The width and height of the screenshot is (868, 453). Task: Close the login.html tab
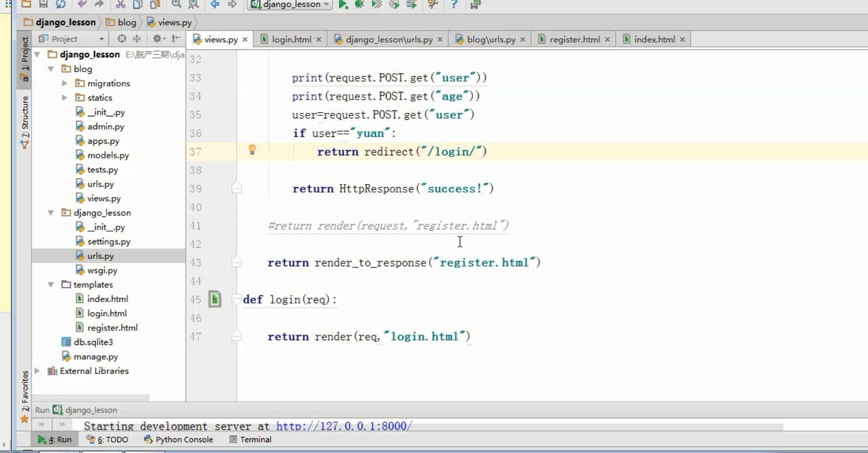click(x=319, y=39)
